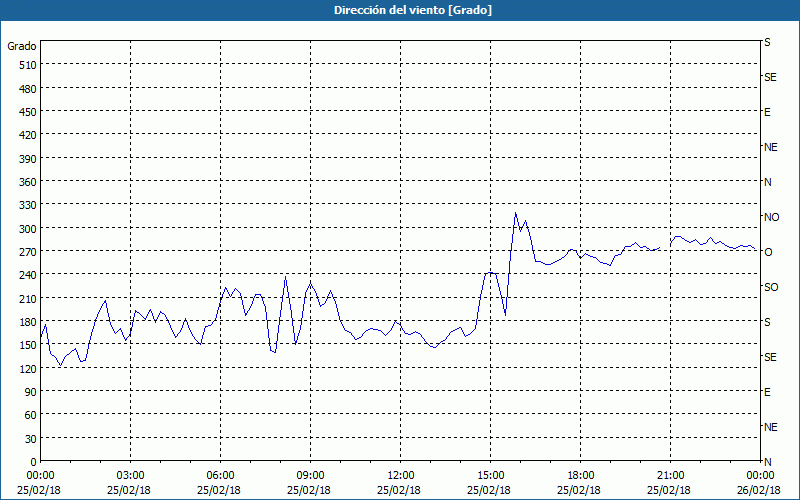Select the 90 degree axis label
800x500 pixels.
coord(31,392)
